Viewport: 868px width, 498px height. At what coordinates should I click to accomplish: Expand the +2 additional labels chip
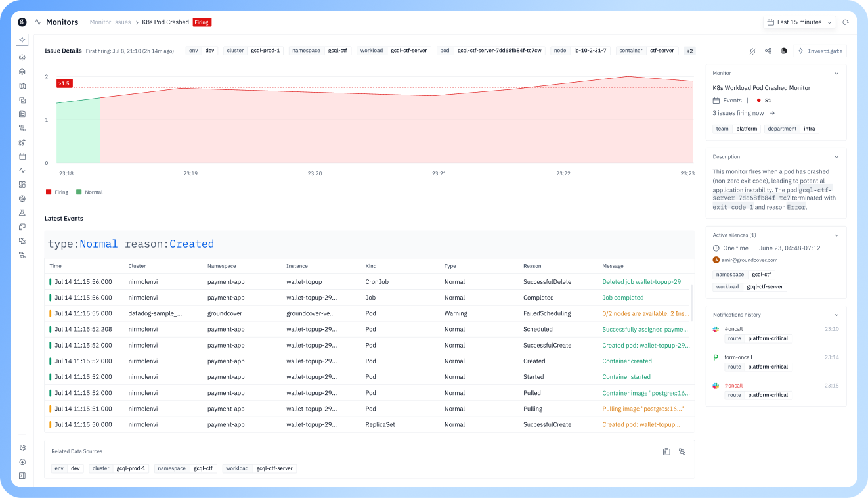pyautogui.click(x=689, y=51)
